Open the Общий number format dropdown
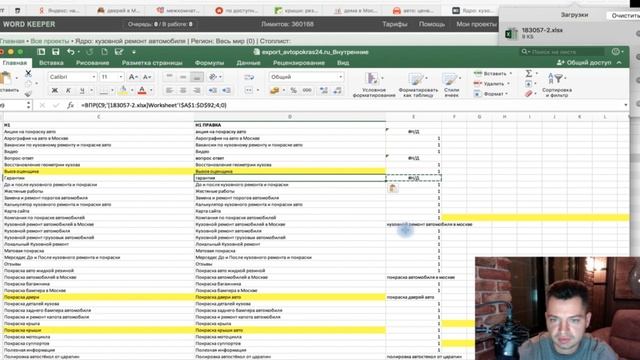 tap(340, 77)
